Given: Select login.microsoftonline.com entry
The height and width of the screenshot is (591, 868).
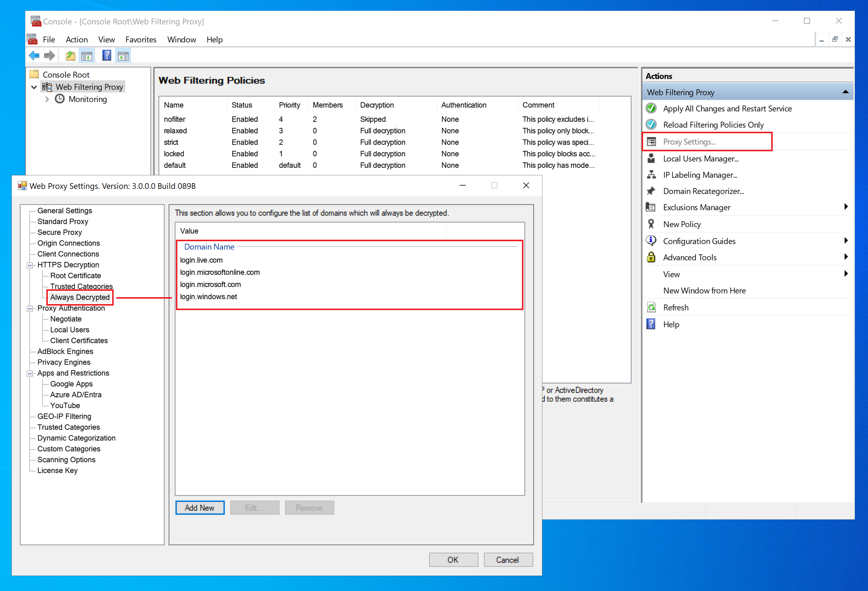Looking at the screenshot, I should [x=220, y=272].
